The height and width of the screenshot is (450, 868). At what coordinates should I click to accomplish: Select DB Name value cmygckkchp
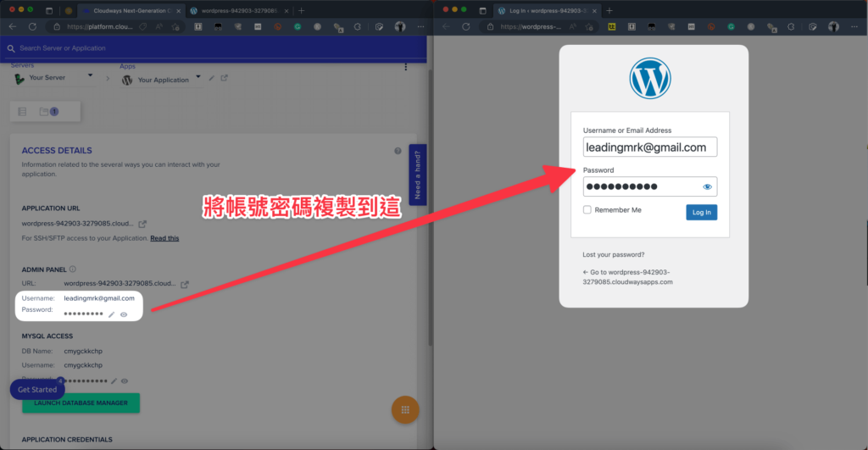point(83,352)
